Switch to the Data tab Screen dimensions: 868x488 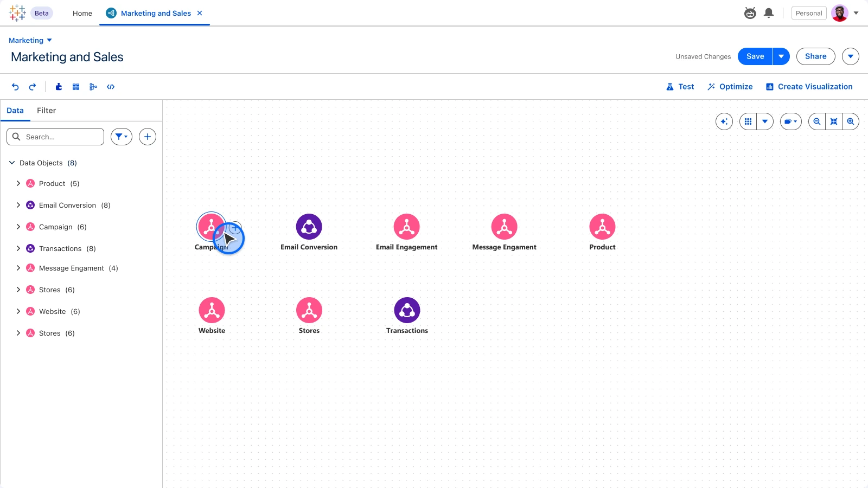tap(15, 111)
